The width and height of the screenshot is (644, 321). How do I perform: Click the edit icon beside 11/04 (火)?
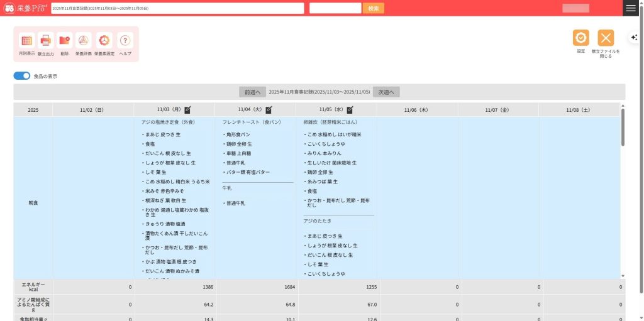pyautogui.click(x=269, y=109)
